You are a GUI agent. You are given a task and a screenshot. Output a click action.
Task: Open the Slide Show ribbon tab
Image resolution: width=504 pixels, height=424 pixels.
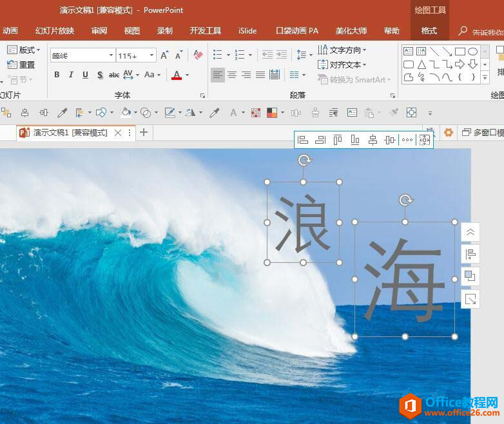[55, 31]
